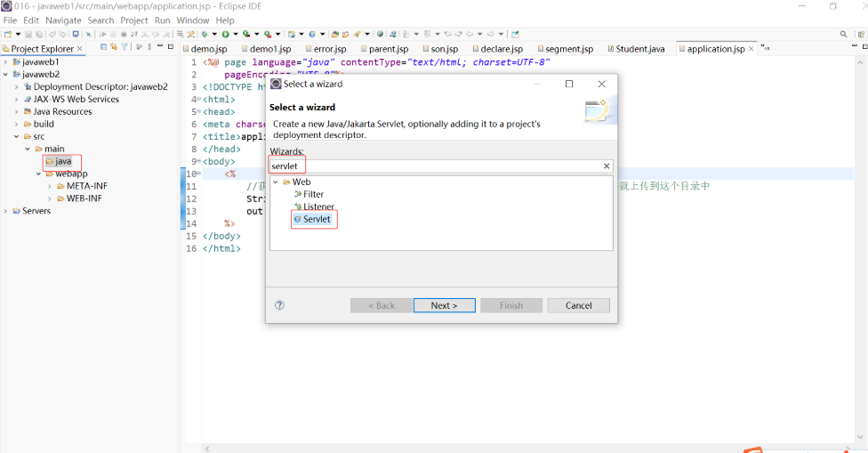The image size is (868, 453).
Task: Click the Skip All Breakpoints icon
Action: pyautogui.click(x=88, y=35)
